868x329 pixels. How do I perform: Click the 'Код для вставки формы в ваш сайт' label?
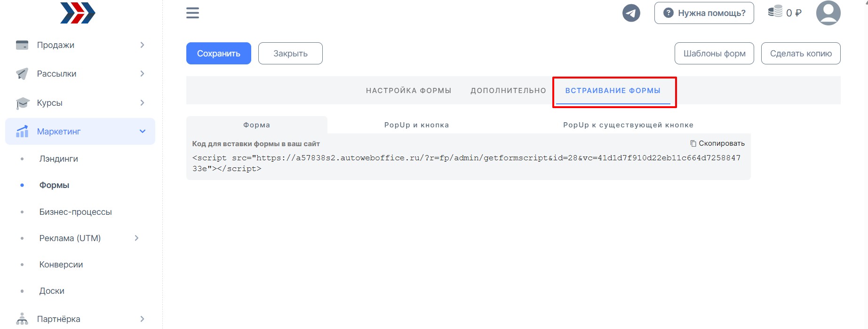[x=256, y=144]
